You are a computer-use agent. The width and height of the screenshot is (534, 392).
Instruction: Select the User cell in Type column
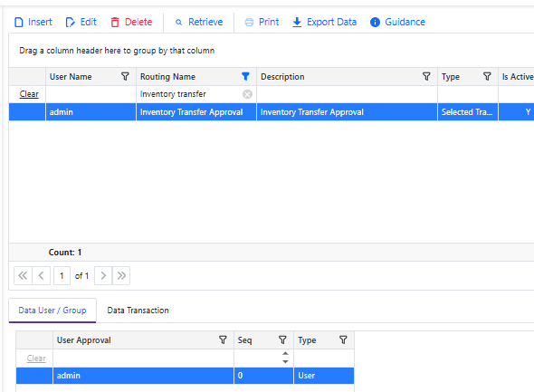(323, 376)
